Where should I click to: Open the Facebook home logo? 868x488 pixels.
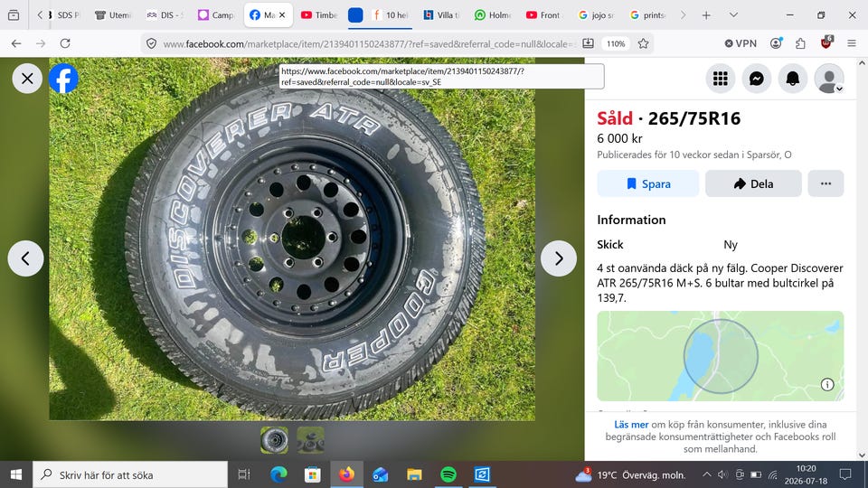(63, 79)
